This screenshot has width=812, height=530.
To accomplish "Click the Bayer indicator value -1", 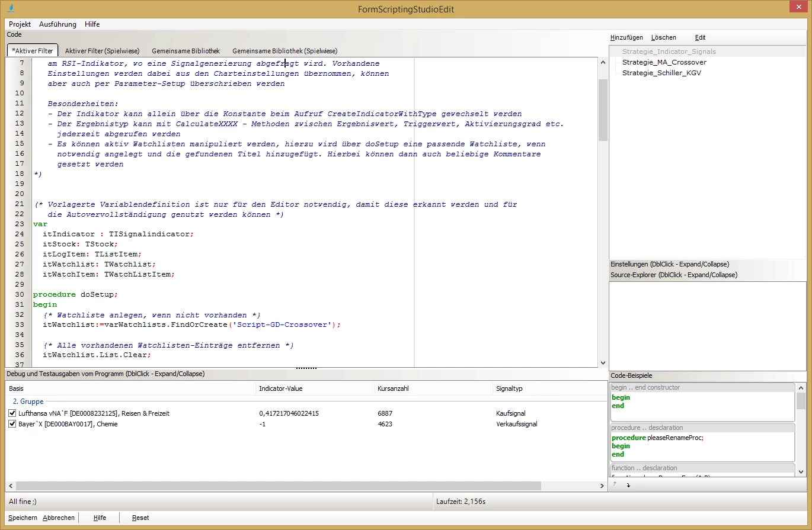I will 263,424.
